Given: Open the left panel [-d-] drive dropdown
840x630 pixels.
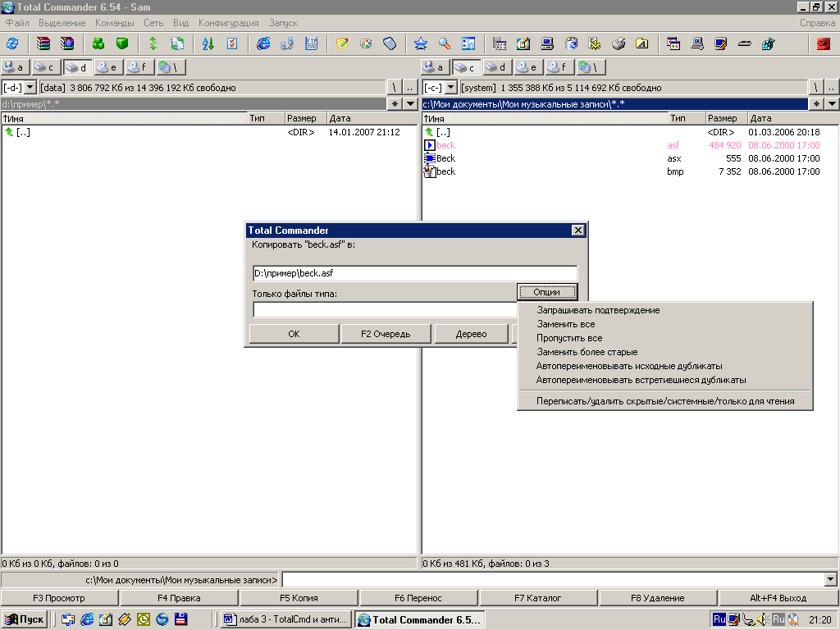Looking at the screenshot, I should click(30, 87).
